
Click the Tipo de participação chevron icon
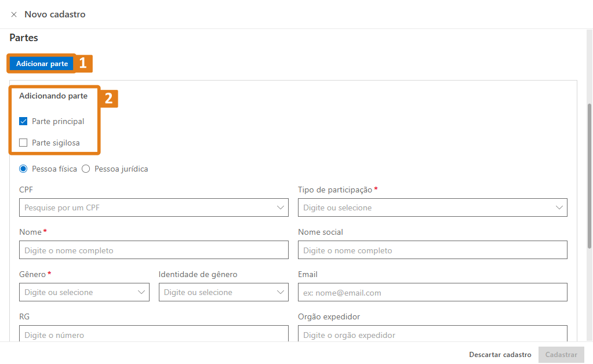tap(559, 207)
